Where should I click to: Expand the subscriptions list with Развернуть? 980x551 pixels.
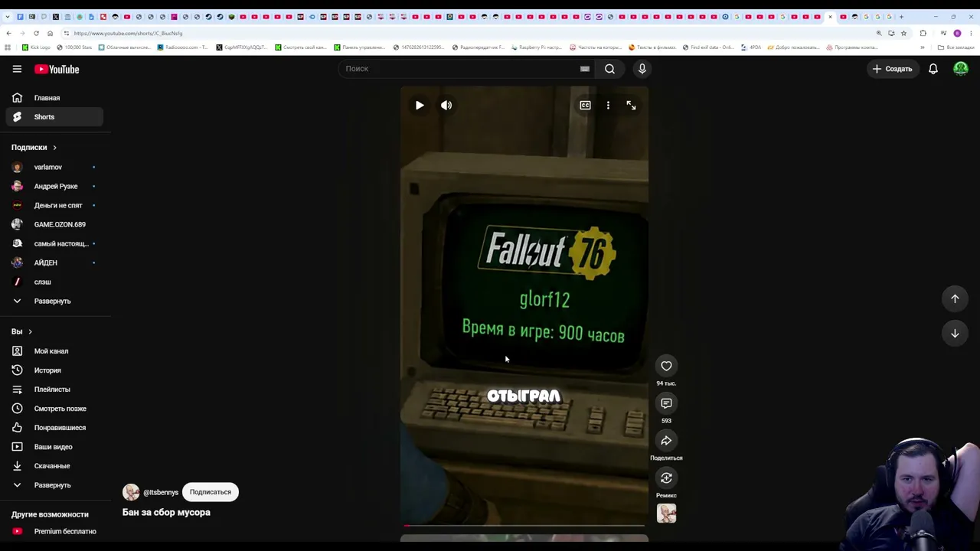click(54, 301)
